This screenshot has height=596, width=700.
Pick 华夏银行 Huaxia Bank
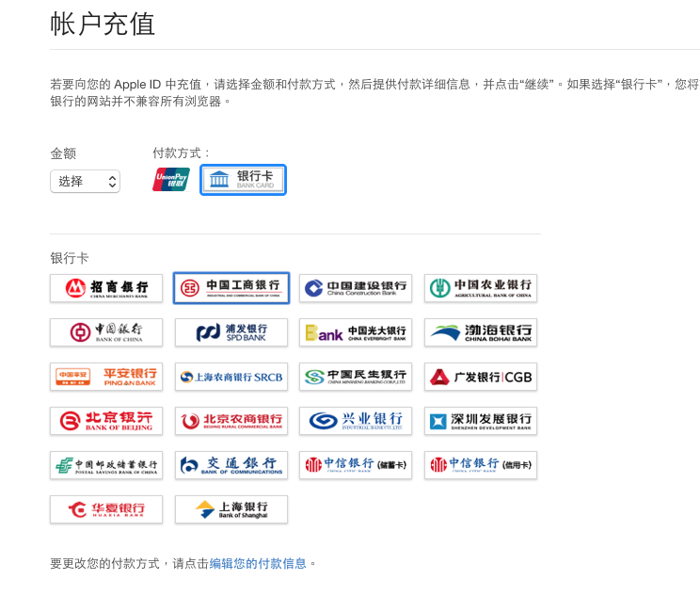[x=106, y=509]
